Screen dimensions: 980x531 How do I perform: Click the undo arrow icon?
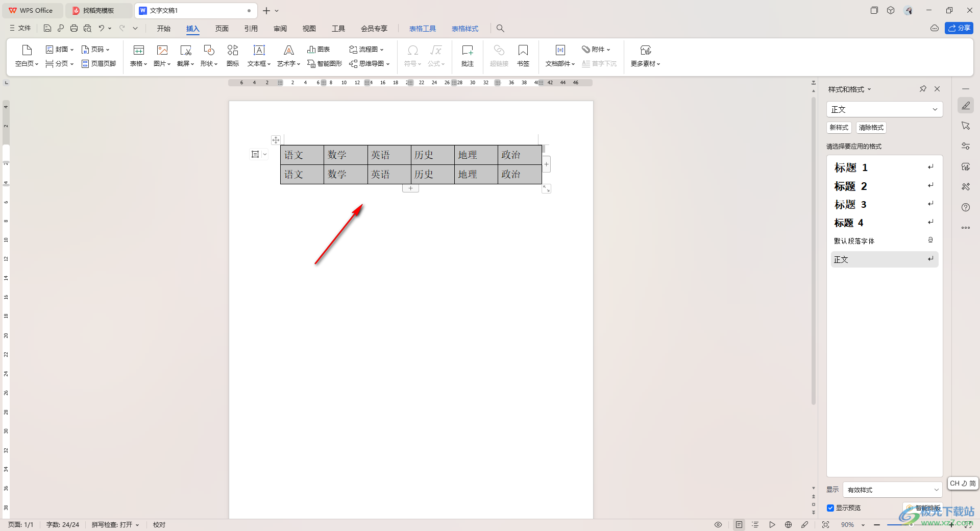101,29
